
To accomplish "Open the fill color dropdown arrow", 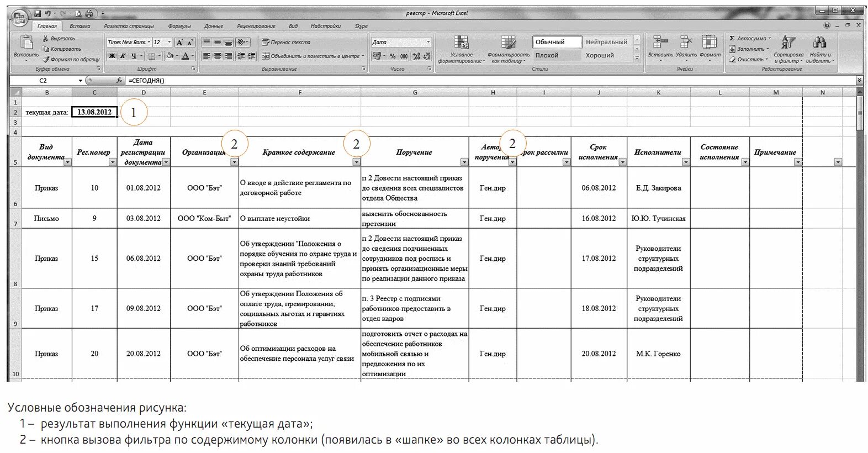I will [177, 56].
